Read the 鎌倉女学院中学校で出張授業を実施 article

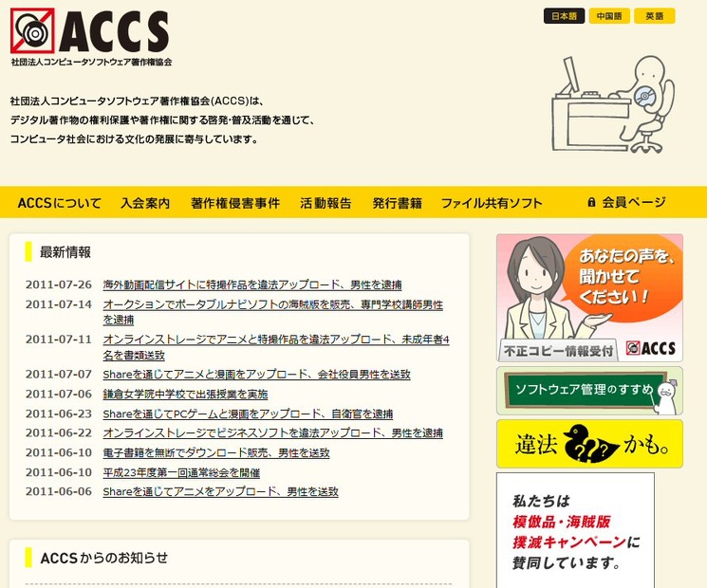coord(185,394)
